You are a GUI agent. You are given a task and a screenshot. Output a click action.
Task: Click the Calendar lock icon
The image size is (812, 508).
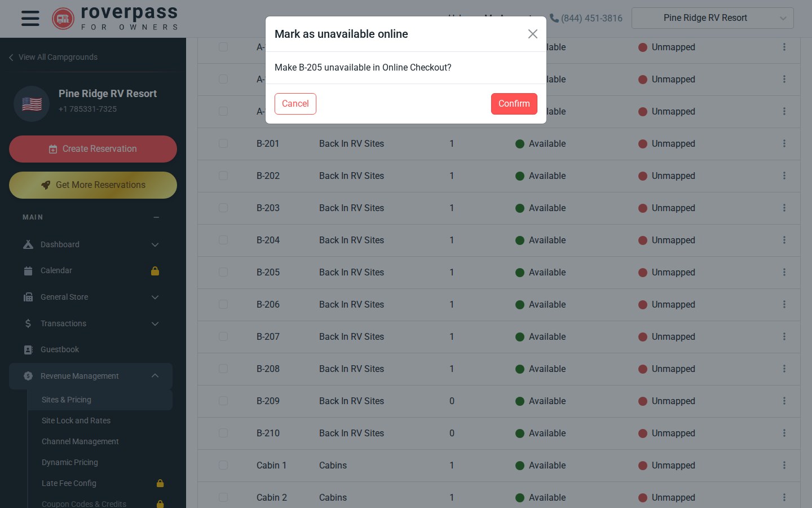click(155, 271)
